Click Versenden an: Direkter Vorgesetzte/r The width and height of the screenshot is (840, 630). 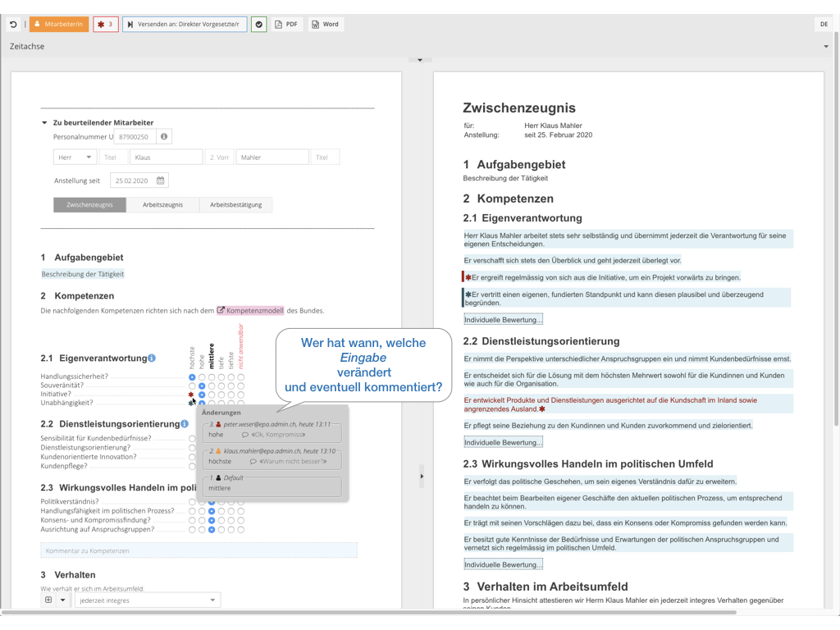(x=185, y=24)
